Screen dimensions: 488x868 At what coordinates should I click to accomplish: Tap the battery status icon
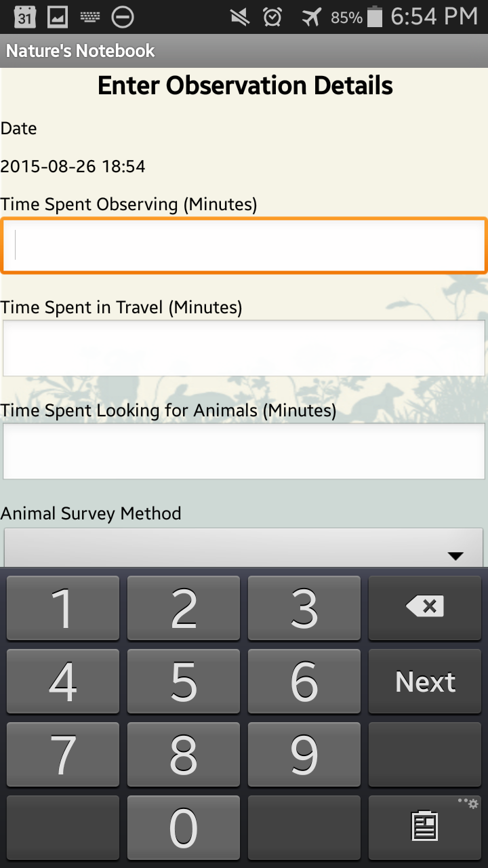(375, 17)
